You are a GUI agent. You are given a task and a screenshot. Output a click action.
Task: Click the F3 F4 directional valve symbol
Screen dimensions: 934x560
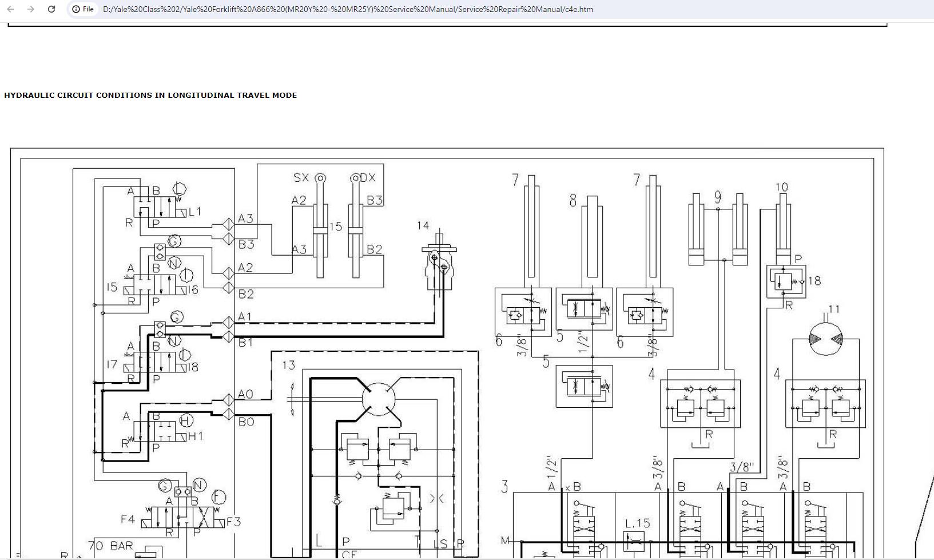183,517
